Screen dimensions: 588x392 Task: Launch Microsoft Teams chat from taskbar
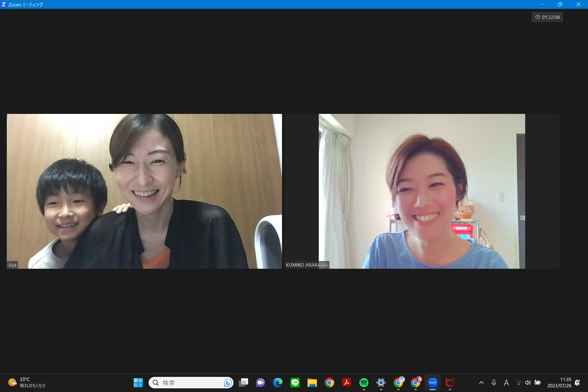[260, 383]
